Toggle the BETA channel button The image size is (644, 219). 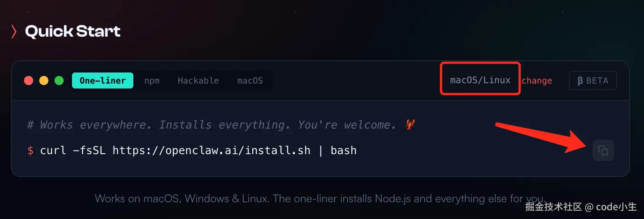point(593,81)
